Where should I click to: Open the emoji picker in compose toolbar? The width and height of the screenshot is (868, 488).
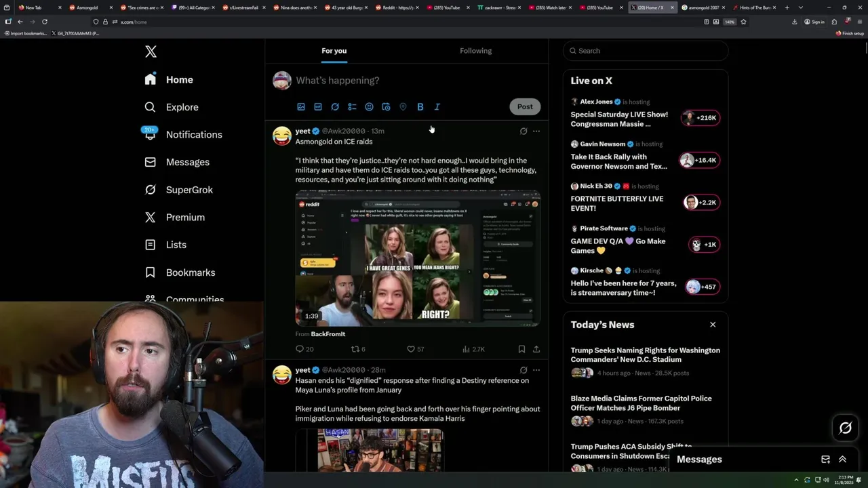369,107
